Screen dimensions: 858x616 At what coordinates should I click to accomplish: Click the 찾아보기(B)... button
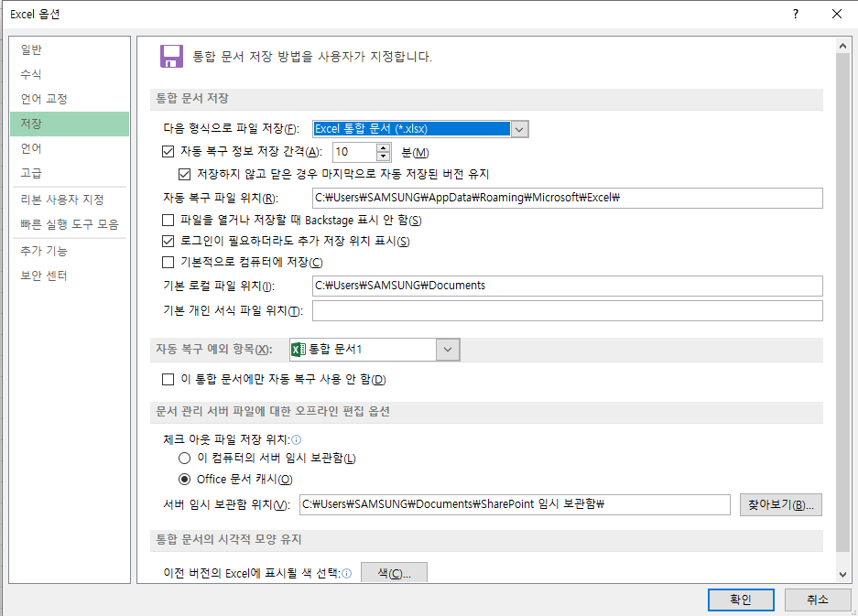(781, 505)
